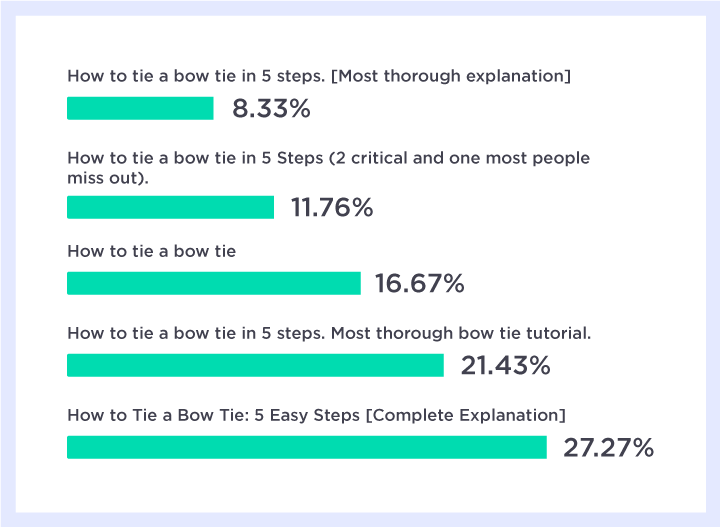Click the '2 critical and one most people' headline
Screen dimensions: 720x527
328,168
